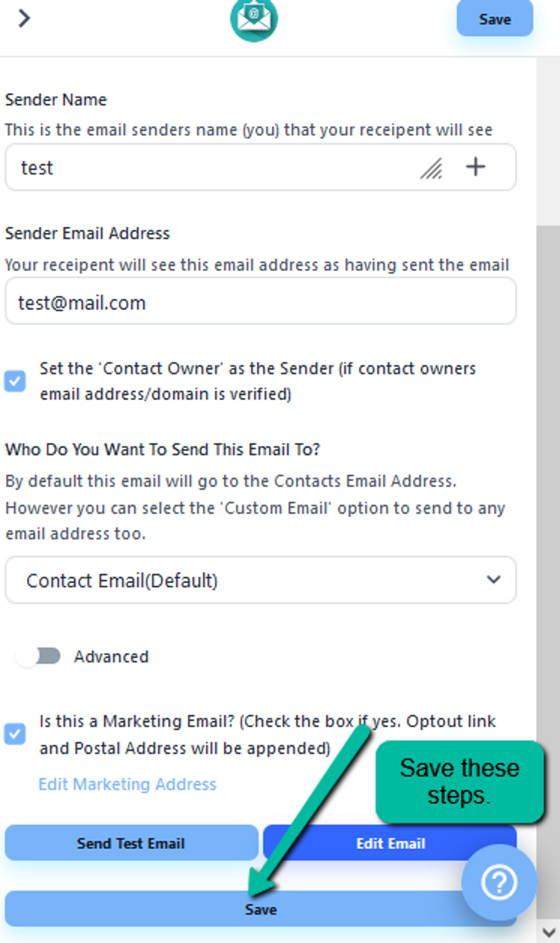Click the teal email envelope icon
Image resolution: width=560 pixels, height=943 pixels.
point(254,19)
